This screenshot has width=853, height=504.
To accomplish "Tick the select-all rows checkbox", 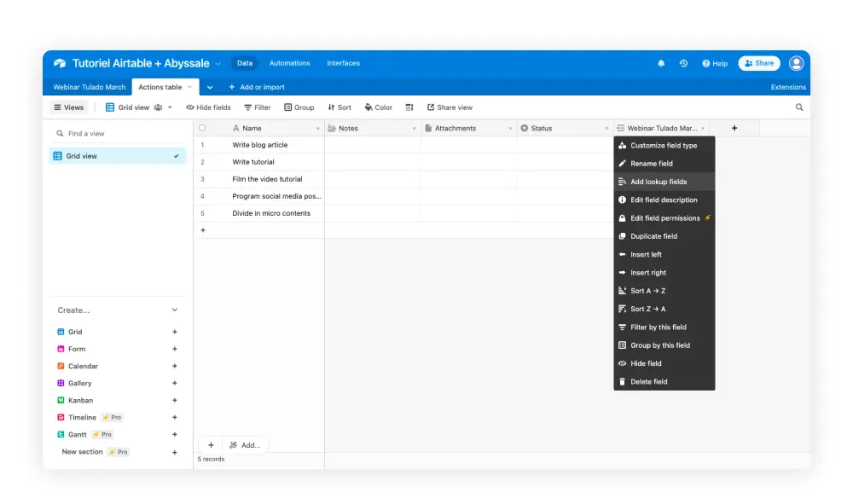I will (x=202, y=128).
